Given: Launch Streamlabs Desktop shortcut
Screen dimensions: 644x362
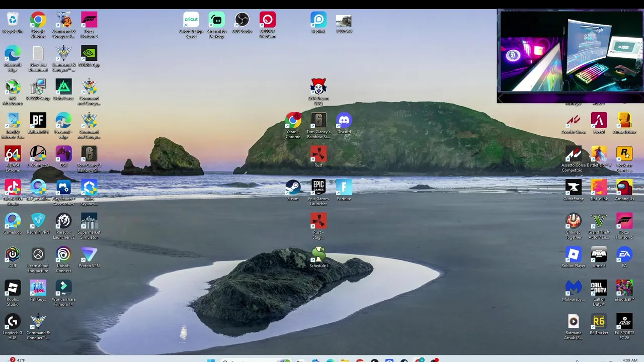Looking at the screenshot, I should 217,25.
